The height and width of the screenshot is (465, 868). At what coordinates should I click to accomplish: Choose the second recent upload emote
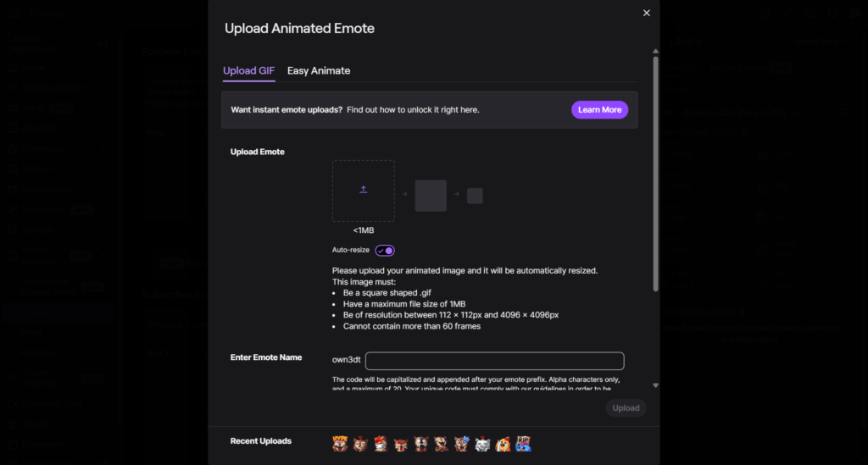pos(360,443)
